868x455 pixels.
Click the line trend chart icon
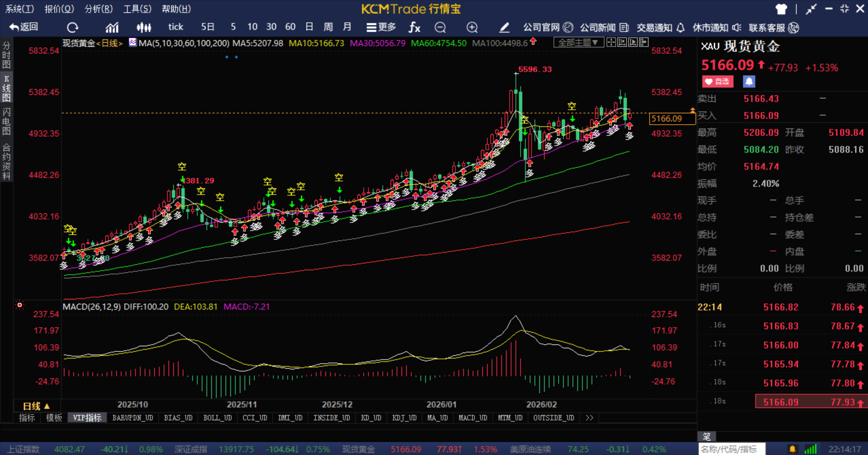coord(112,28)
